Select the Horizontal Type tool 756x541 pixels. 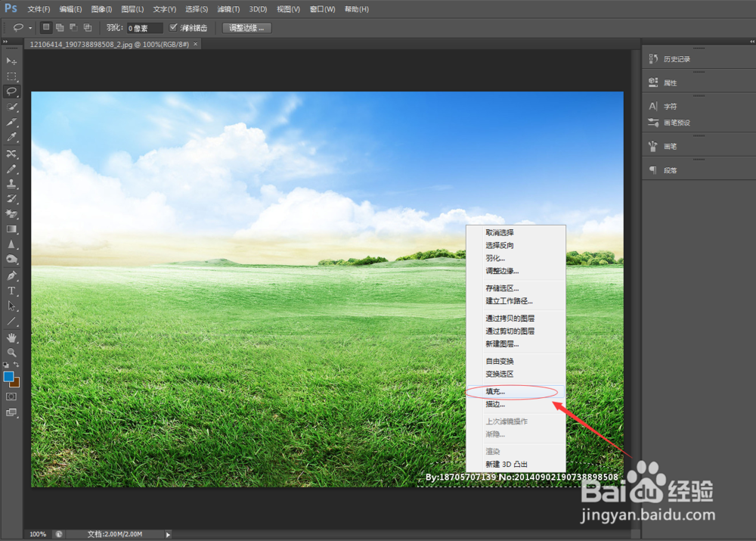(x=11, y=291)
